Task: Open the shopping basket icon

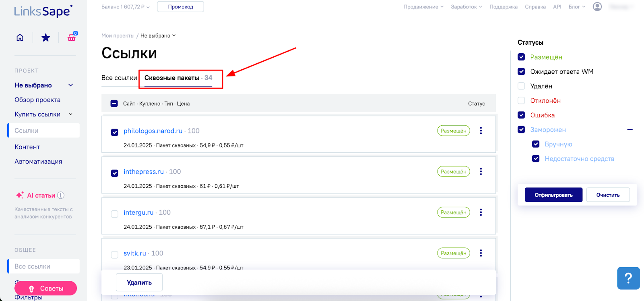Action: [x=72, y=37]
